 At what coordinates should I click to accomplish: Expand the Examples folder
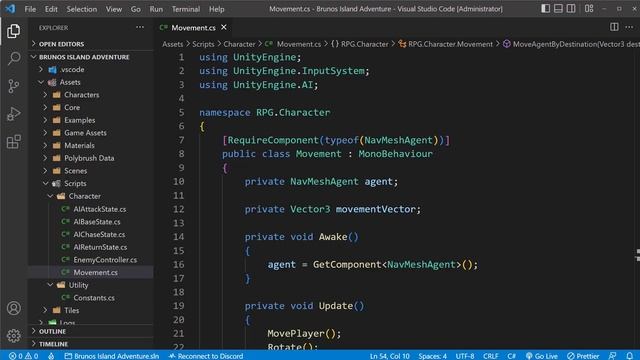(91, 120)
